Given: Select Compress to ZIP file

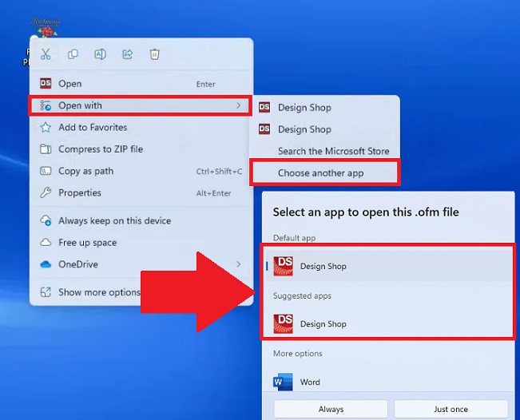Looking at the screenshot, I should point(100,149).
